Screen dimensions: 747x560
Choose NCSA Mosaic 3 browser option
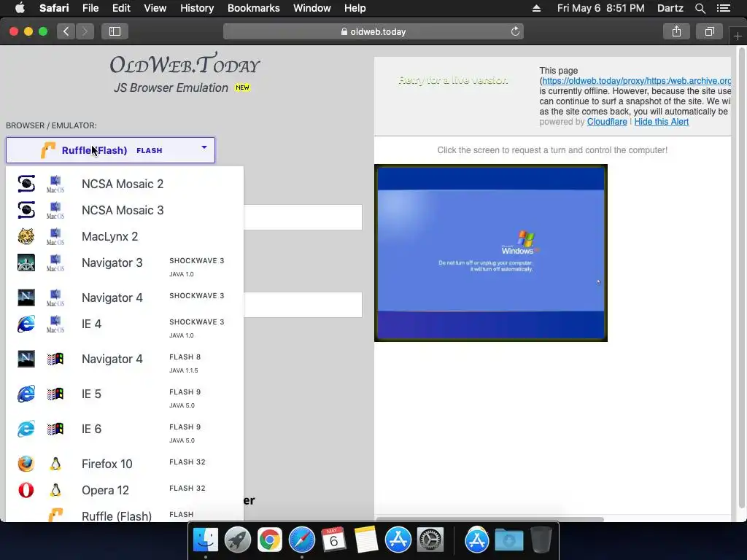(124, 210)
